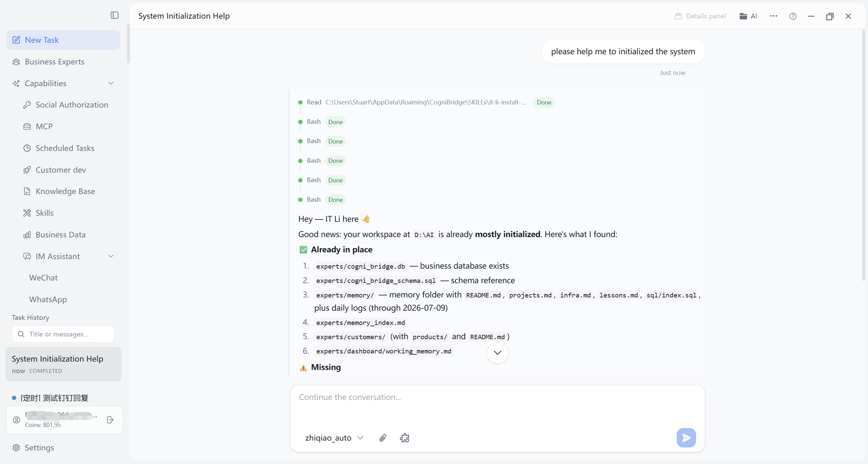Click the Done badge on Read step
This screenshot has height=464, width=868.
(x=544, y=102)
